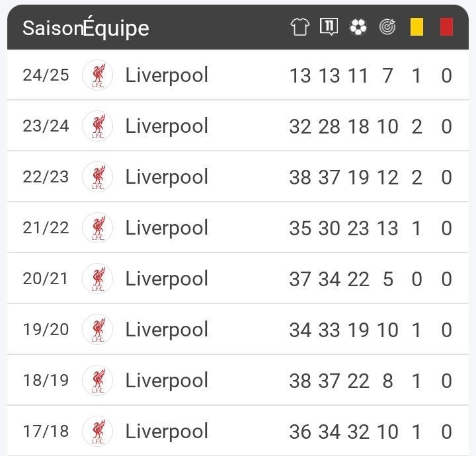Image resolution: width=476 pixels, height=456 pixels.
Task: Select the 17/18 season label
Action: 46,431
